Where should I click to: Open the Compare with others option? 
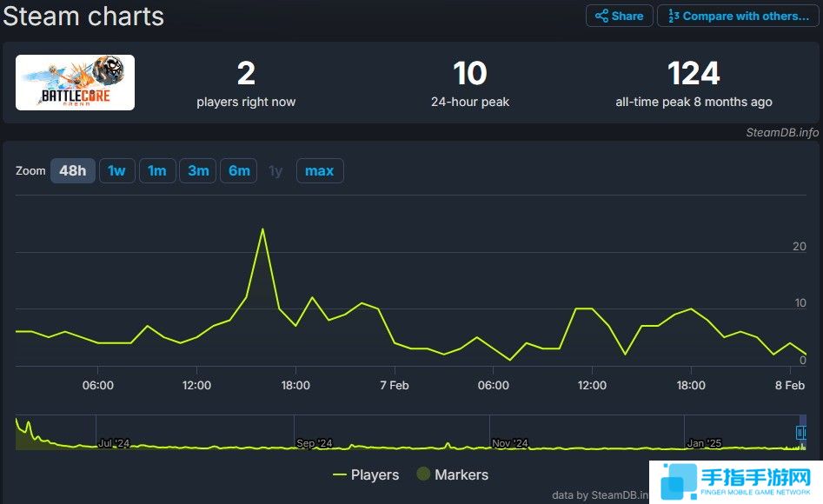point(738,16)
